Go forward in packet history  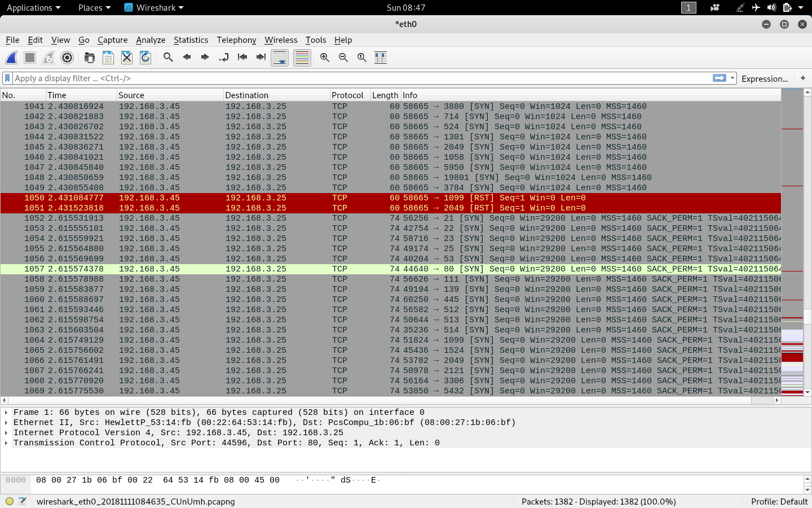[x=205, y=58]
